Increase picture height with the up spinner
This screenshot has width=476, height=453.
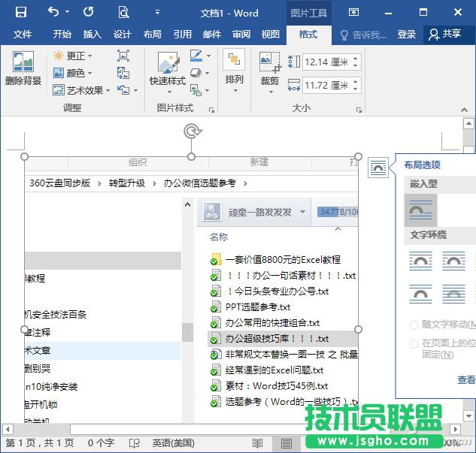tap(355, 59)
